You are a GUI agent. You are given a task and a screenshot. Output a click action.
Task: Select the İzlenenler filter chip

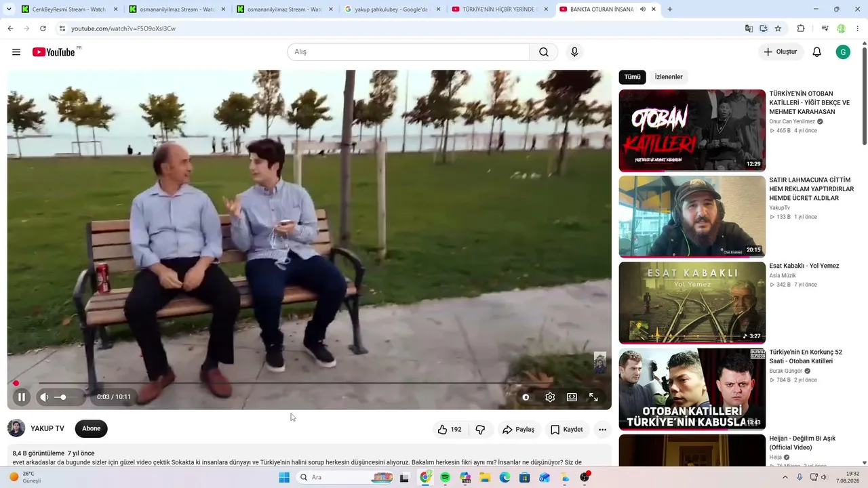[669, 77]
